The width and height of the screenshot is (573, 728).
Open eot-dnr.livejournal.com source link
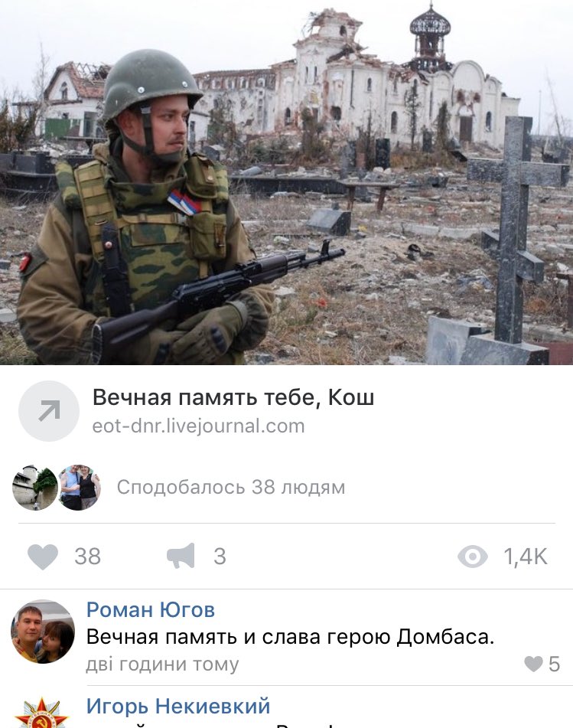199,426
